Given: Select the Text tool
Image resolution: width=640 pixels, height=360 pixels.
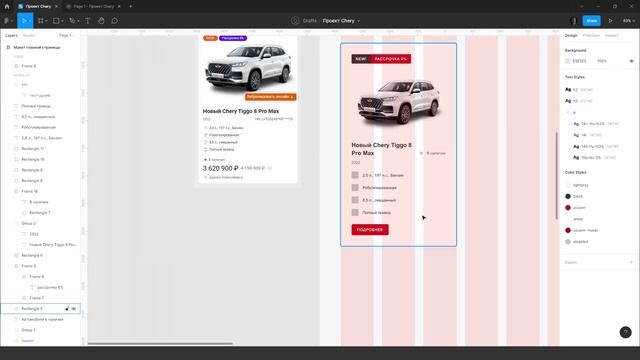Looking at the screenshot, I should tap(88, 21).
